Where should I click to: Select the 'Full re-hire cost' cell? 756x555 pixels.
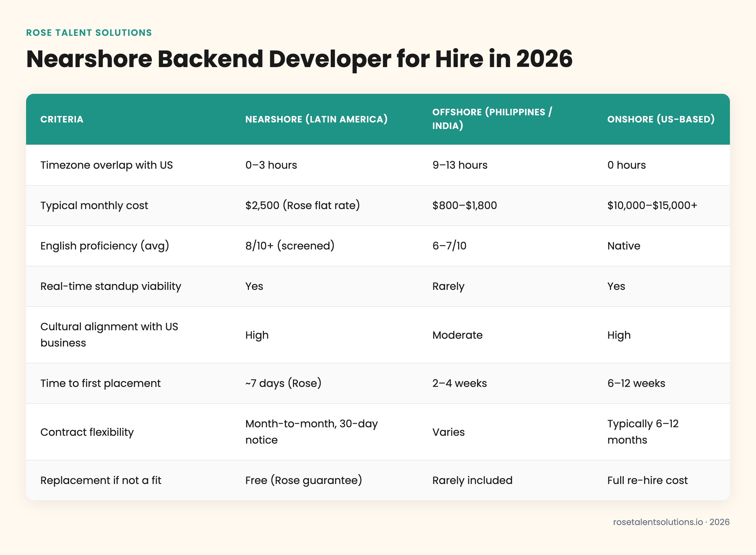click(647, 480)
